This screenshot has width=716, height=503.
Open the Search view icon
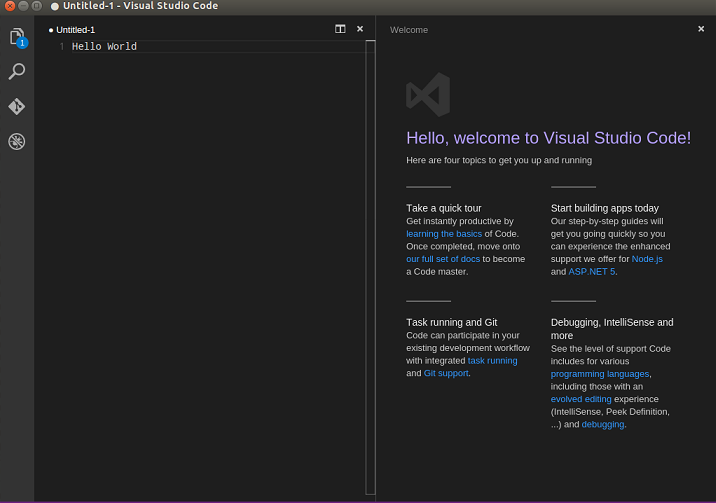click(x=17, y=72)
